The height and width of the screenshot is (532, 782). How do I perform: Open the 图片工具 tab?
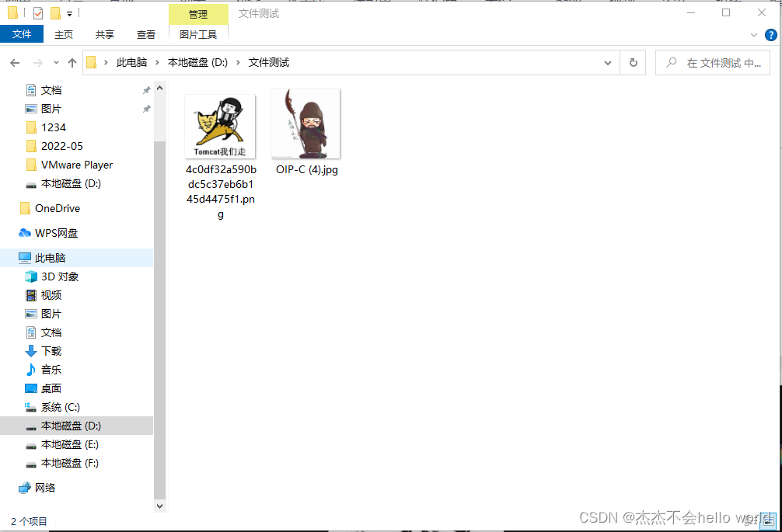pos(198,34)
